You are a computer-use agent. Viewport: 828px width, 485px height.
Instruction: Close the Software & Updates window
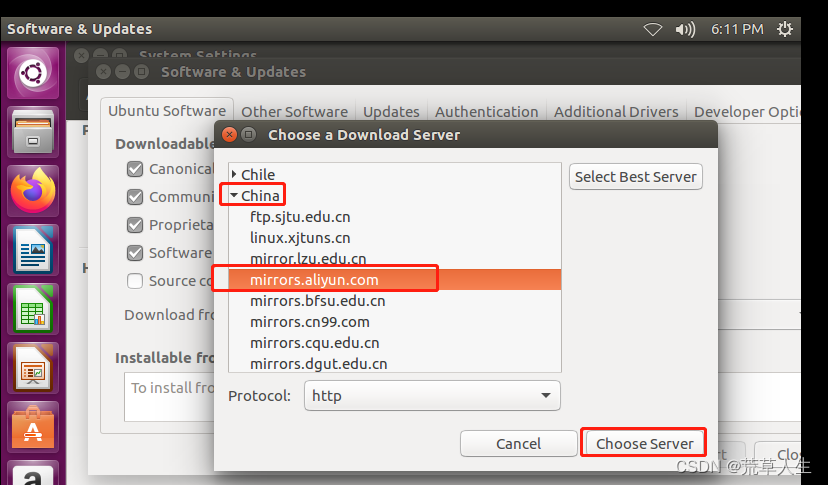[x=104, y=71]
